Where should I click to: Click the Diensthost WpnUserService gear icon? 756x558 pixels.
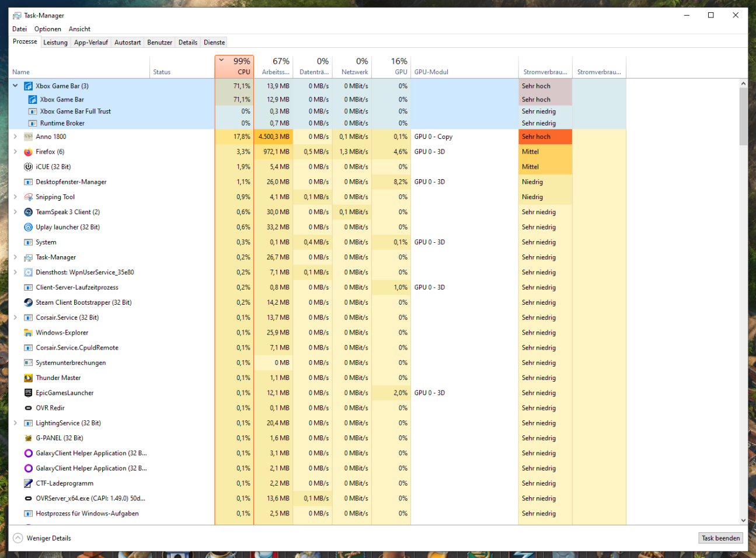[x=28, y=273]
